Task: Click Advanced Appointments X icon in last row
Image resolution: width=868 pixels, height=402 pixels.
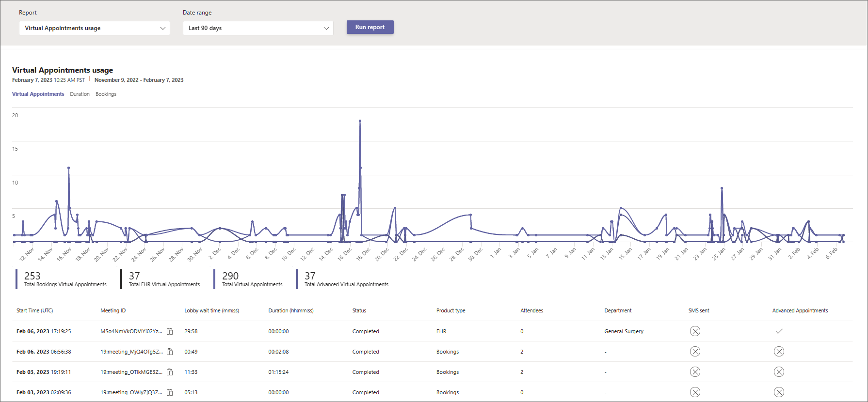Action: 779,392
